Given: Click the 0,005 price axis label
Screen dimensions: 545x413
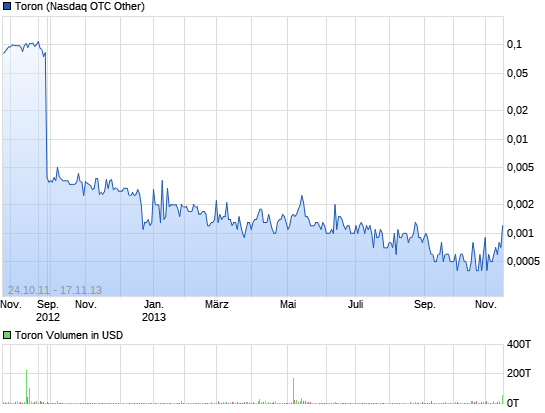Looking at the screenshot, I should (x=520, y=167).
